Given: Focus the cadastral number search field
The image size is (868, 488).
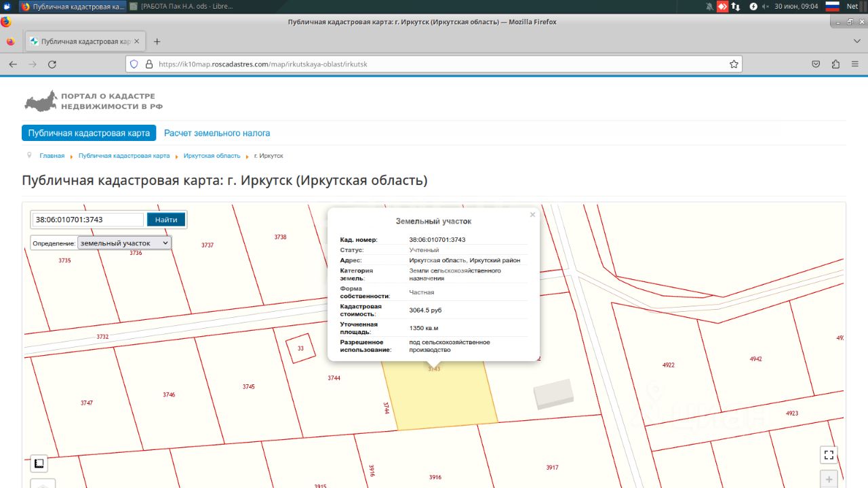Looking at the screenshot, I should [87, 220].
